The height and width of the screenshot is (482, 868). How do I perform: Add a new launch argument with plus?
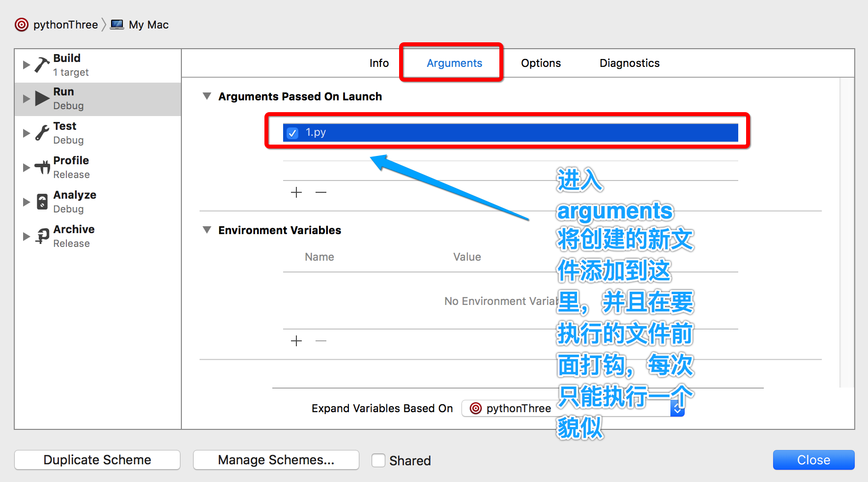click(296, 192)
